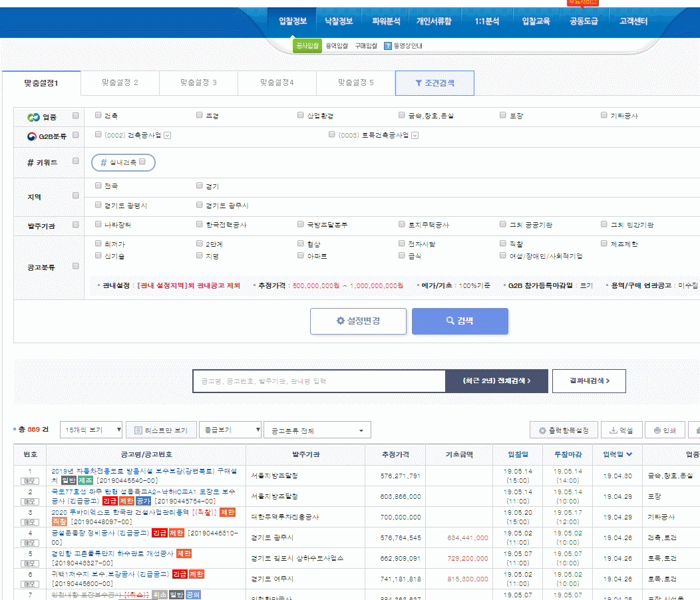Expand the 공고분류 전체 dropdown
Image resolution: width=700 pixels, height=600 pixels.
[317, 430]
